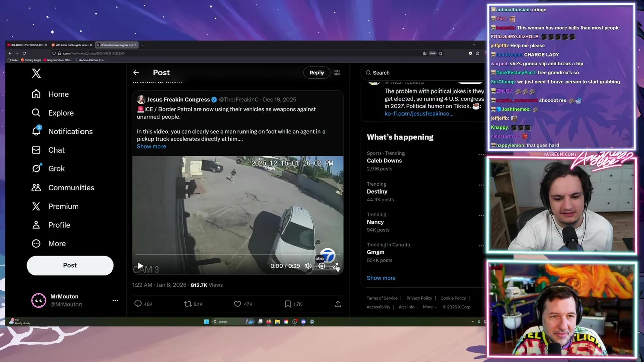Click the Reply button in header
Screen dimensions: 644x362
[316, 73]
